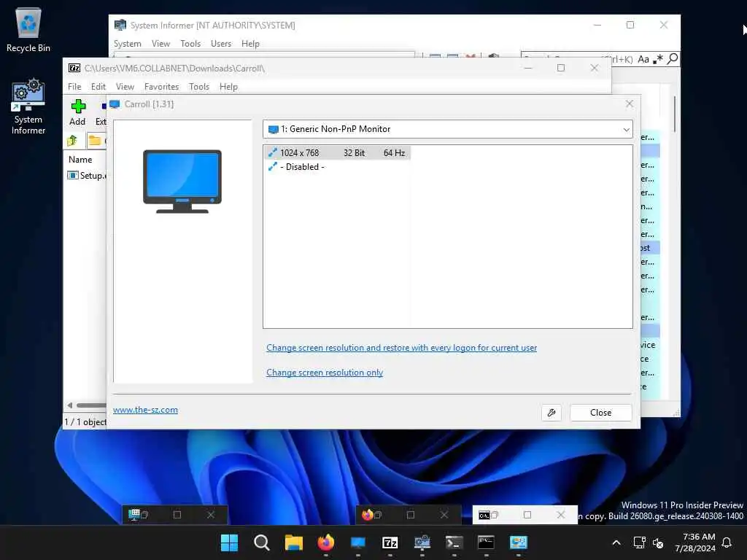Open the Windows Start menu
747x560 pixels.
coord(229,542)
